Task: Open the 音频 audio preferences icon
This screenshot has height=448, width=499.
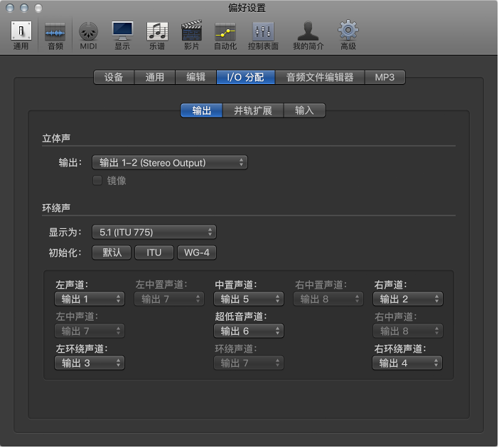Action: click(55, 35)
